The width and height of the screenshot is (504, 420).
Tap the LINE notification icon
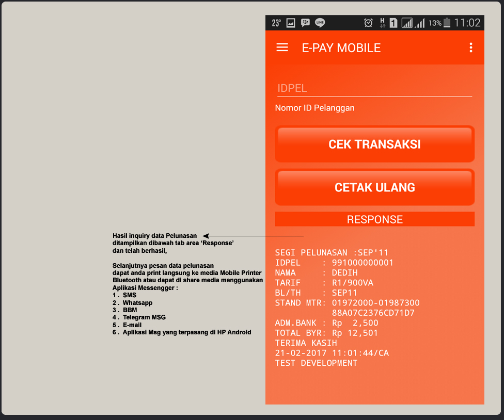tap(320, 23)
